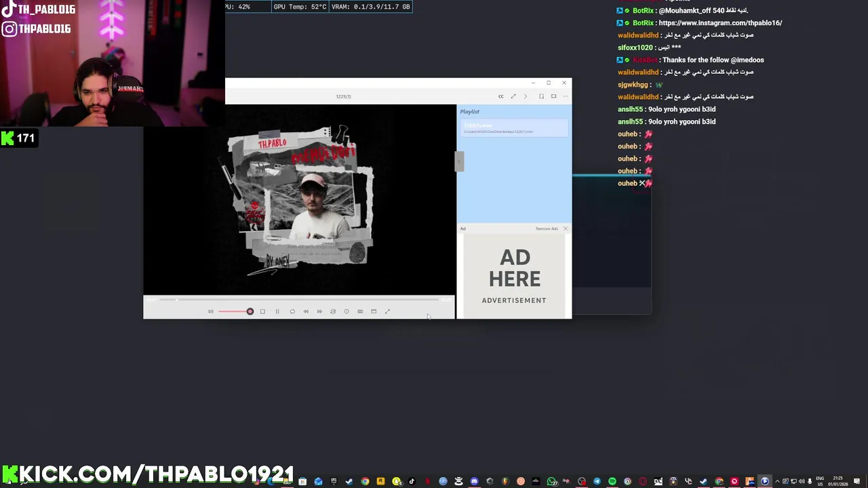This screenshot has width=868, height=488.
Task: Toggle closed captions (CC) button
Action: point(501,96)
